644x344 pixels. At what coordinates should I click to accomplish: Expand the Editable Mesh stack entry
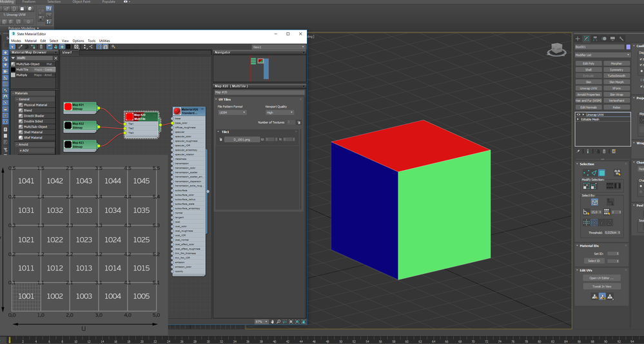tap(578, 119)
